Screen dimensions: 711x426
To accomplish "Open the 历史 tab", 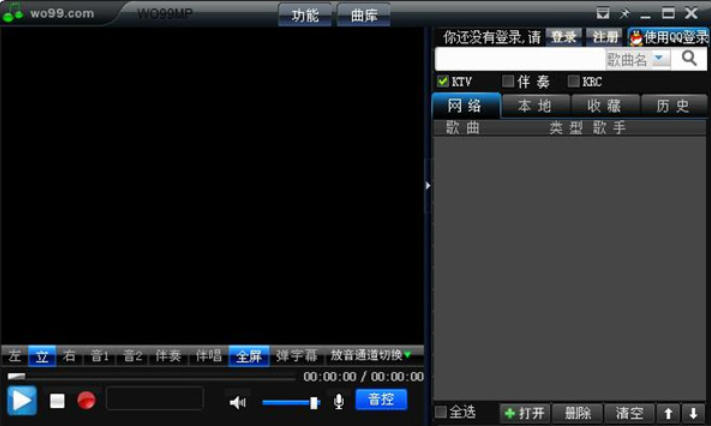I will click(x=672, y=106).
